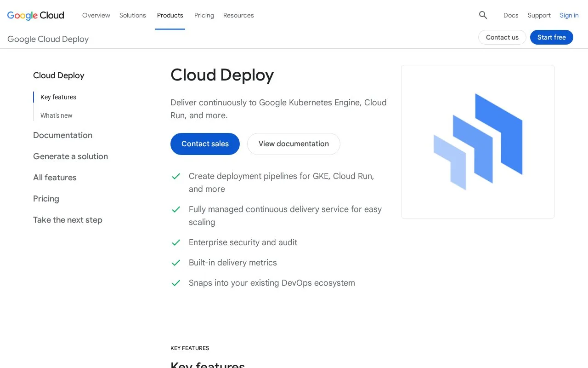The width and height of the screenshot is (588, 368).
Task: Click the Sign in link
Action: (x=569, y=15)
